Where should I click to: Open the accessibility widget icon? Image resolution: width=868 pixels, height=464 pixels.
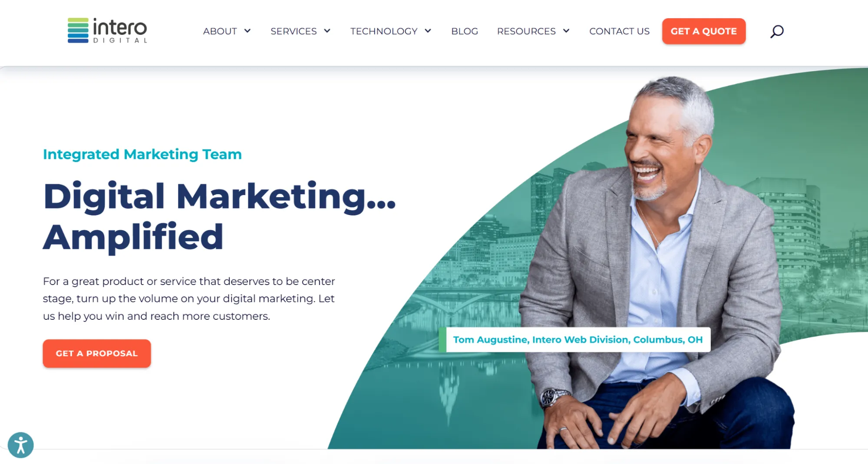(x=21, y=445)
